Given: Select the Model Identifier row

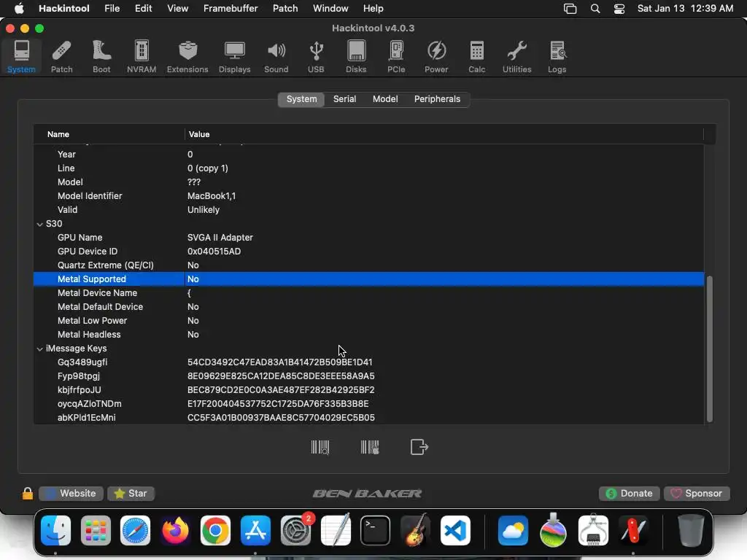Looking at the screenshot, I should point(368,196).
